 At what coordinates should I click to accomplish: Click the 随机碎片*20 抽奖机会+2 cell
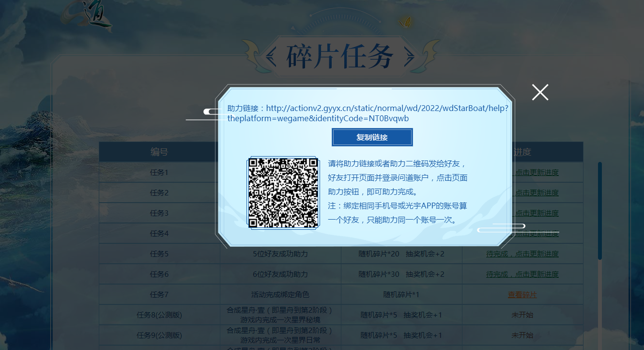tap(401, 254)
